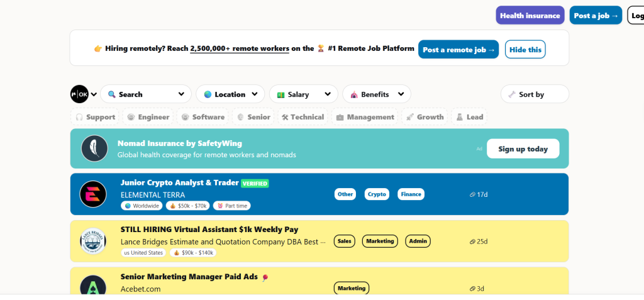The image size is (644, 300).
Task: Click the SafetyWing feather logo
Action: 94,148
